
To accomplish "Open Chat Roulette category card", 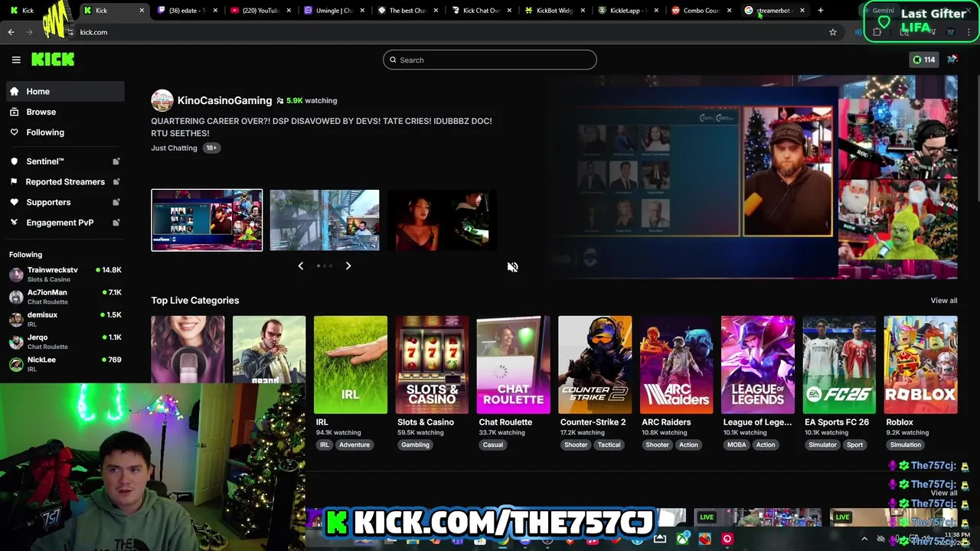I will click(513, 364).
